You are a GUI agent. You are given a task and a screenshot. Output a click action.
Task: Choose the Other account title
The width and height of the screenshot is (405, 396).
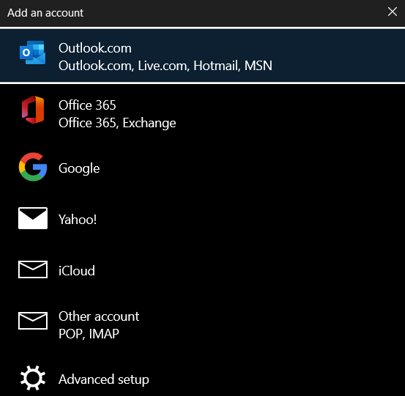(x=99, y=316)
